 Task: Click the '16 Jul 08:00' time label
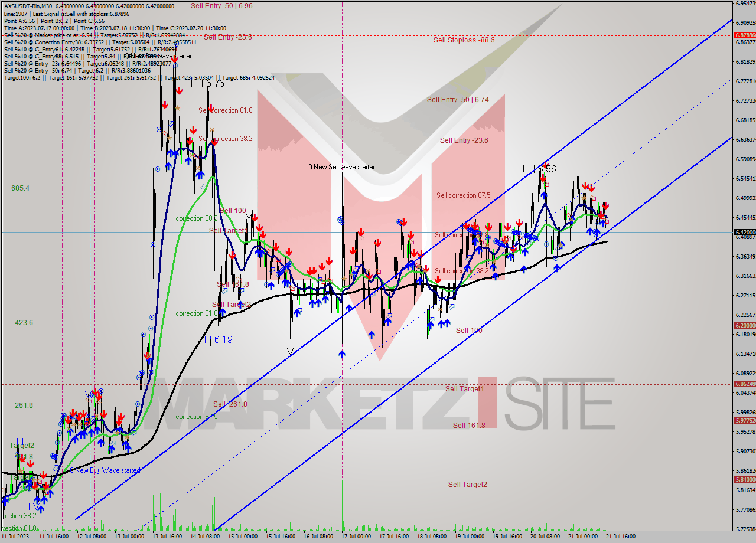click(x=320, y=537)
